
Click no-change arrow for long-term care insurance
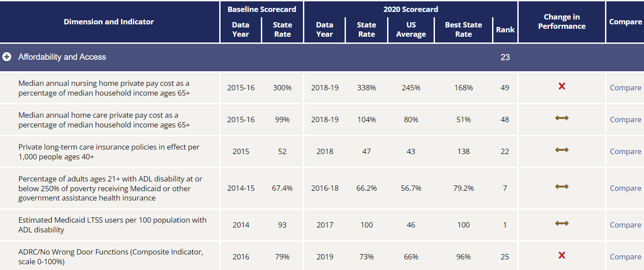(562, 150)
